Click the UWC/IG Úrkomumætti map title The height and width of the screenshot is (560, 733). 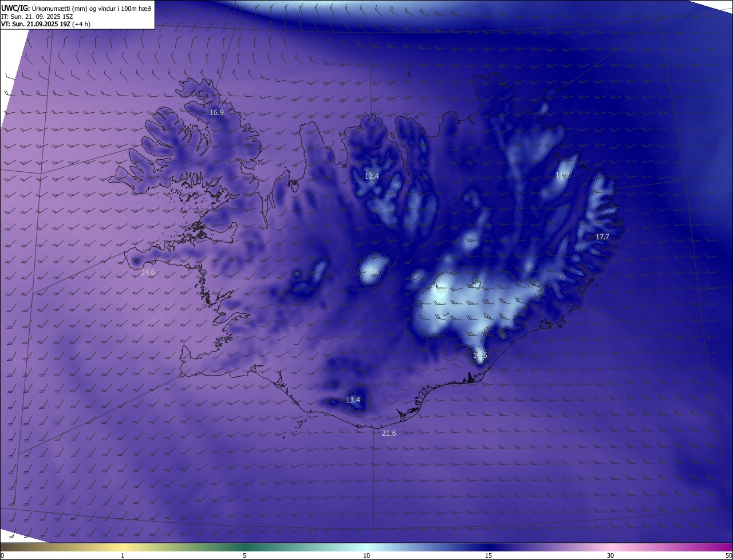click(x=76, y=8)
